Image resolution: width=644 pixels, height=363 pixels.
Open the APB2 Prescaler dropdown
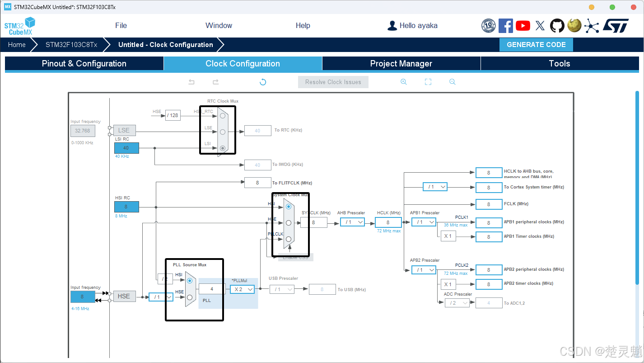pos(424,270)
